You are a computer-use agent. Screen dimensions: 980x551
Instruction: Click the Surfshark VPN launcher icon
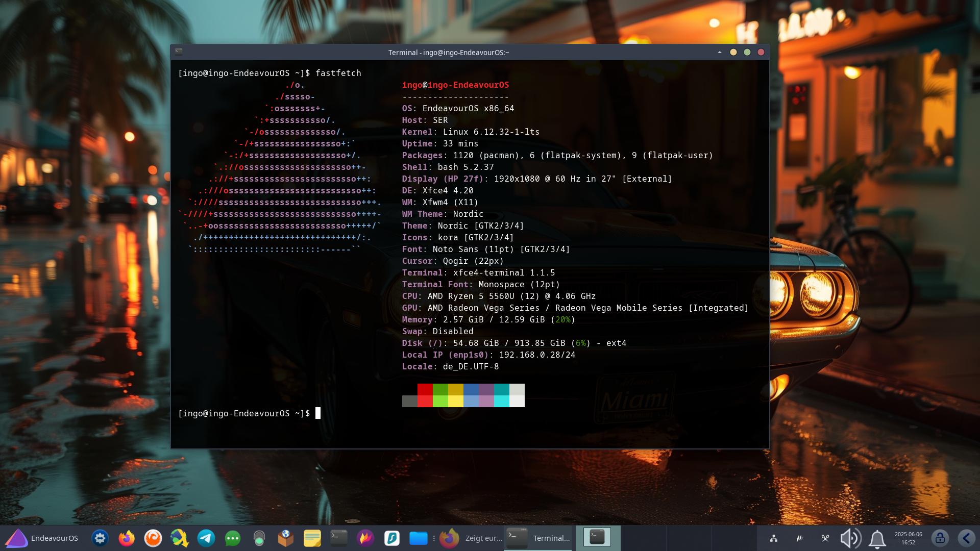pyautogui.click(x=391, y=538)
